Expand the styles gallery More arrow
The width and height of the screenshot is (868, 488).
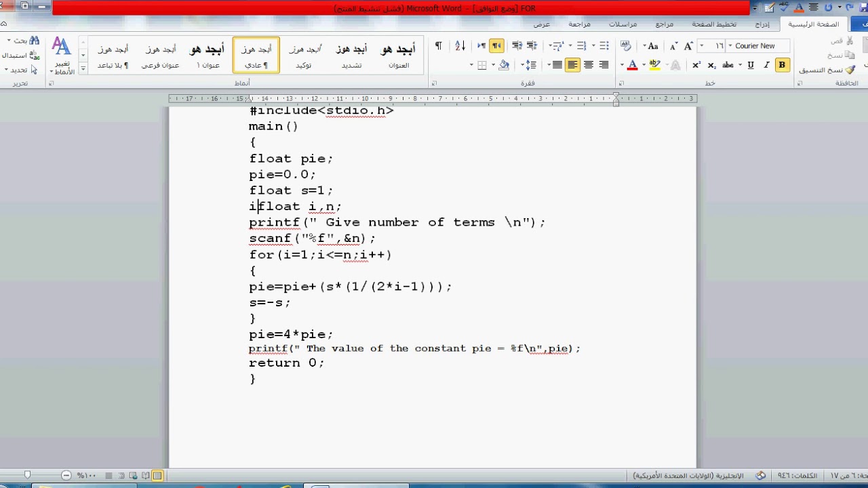83,68
